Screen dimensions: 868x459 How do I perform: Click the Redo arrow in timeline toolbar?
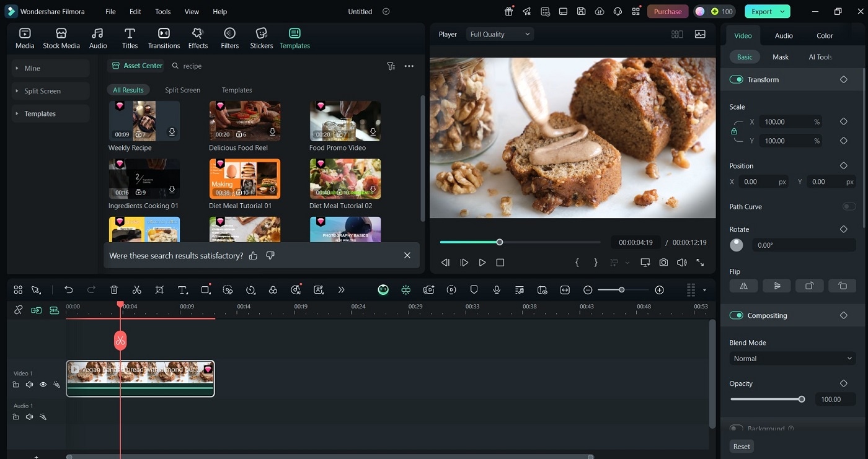[91, 290]
